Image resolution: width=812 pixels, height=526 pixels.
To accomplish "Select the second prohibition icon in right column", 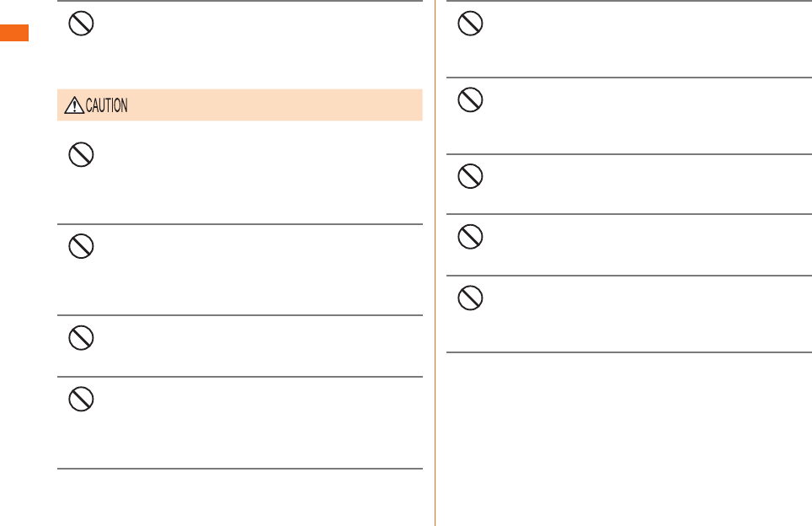I will tap(470, 101).
